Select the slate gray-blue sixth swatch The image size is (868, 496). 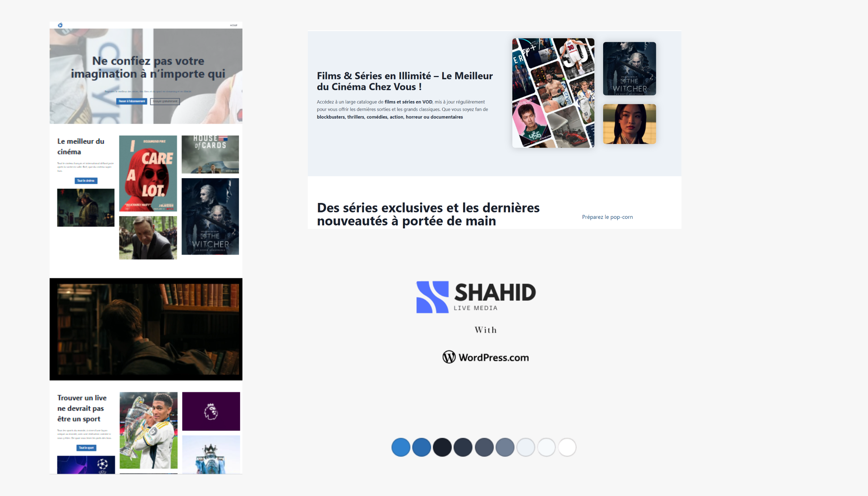click(x=505, y=447)
